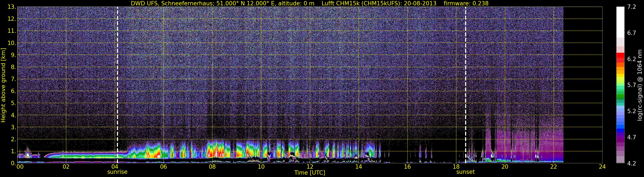Click the colorbar value '5.7'
Image resolution: width=644 pixels, height=177 pixels.
click(632, 85)
